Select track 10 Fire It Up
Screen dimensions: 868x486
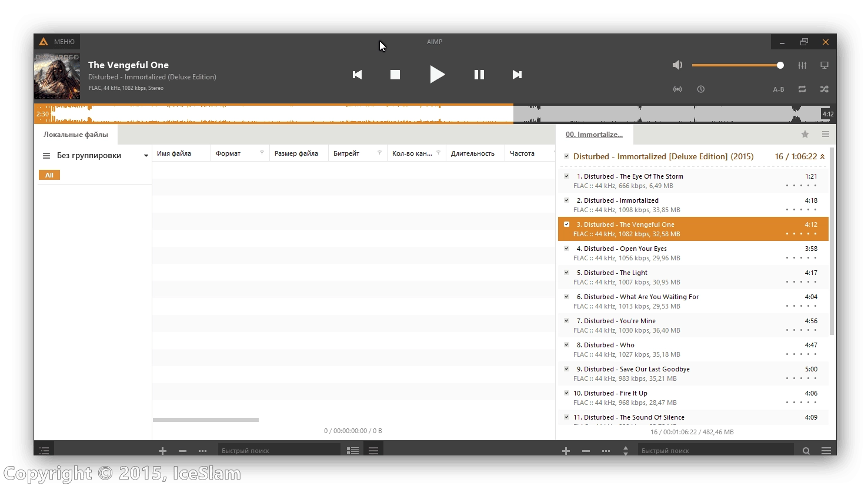[693, 398]
